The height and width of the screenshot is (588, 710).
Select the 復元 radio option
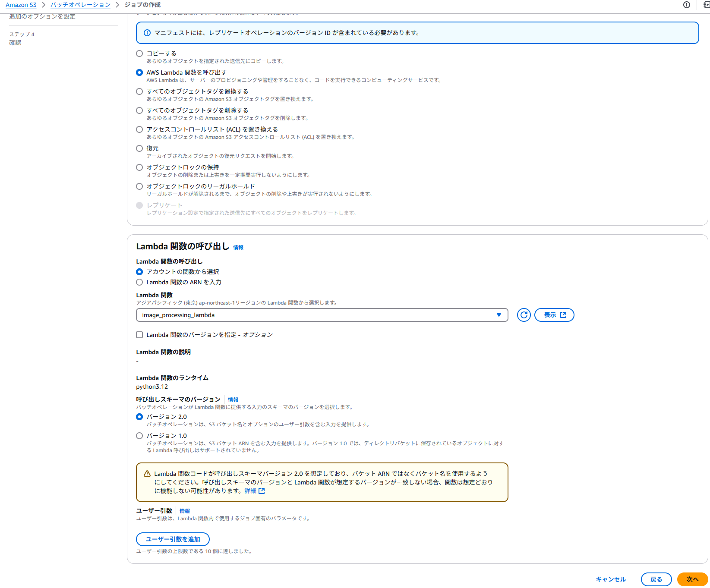139,148
